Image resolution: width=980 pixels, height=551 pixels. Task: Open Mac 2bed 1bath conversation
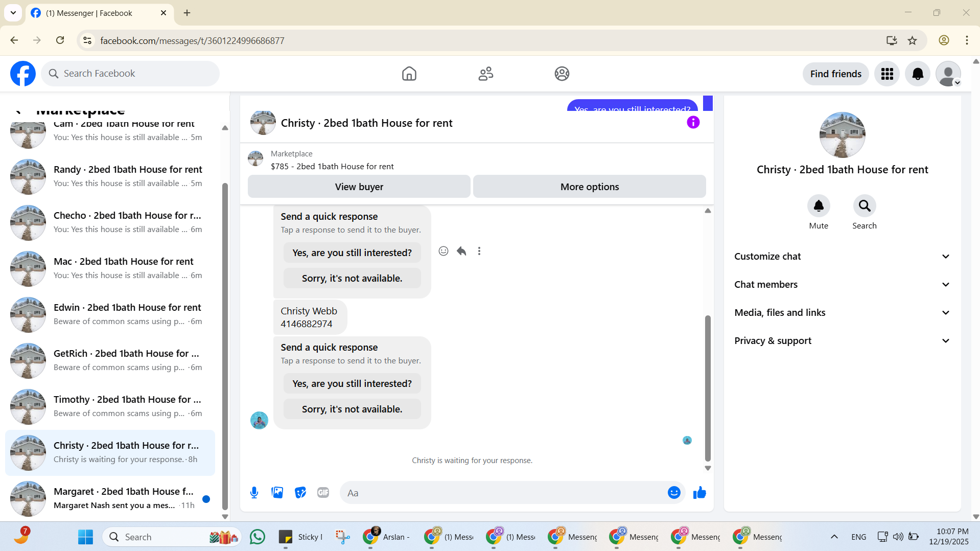[110, 268]
